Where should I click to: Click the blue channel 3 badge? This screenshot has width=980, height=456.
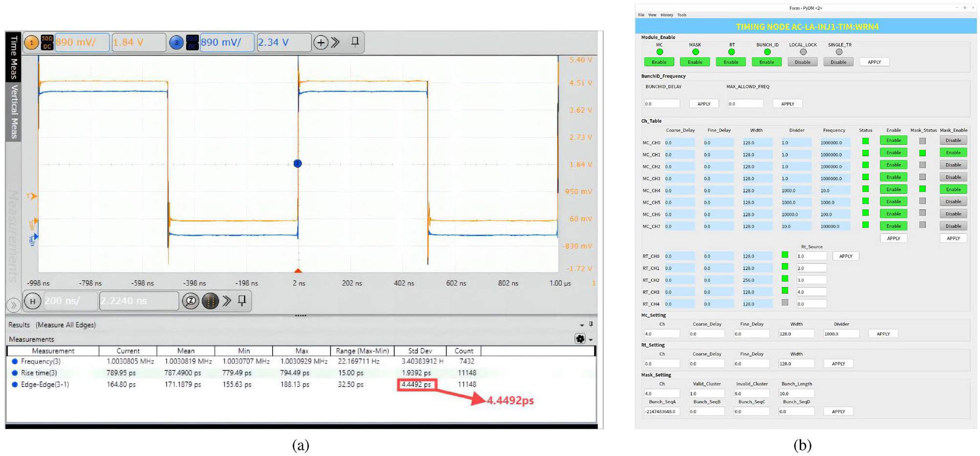[x=176, y=43]
